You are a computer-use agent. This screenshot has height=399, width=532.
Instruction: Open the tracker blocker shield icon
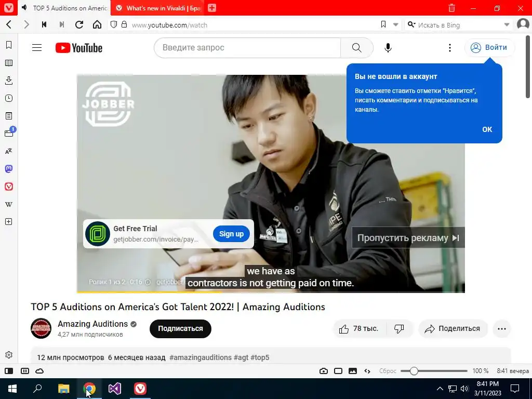(114, 24)
